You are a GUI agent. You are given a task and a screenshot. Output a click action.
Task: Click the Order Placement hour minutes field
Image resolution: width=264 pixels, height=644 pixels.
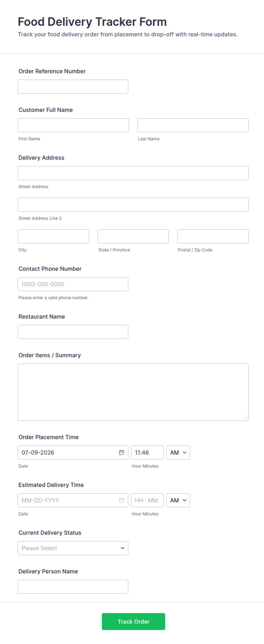pyautogui.click(x=147, y=452)
